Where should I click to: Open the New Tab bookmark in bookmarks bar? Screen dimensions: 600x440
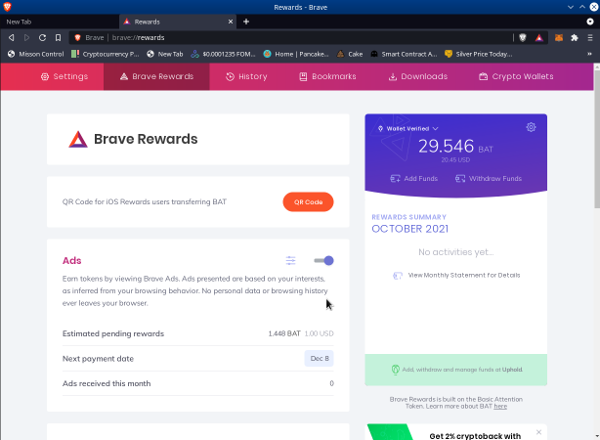(165, 54)
